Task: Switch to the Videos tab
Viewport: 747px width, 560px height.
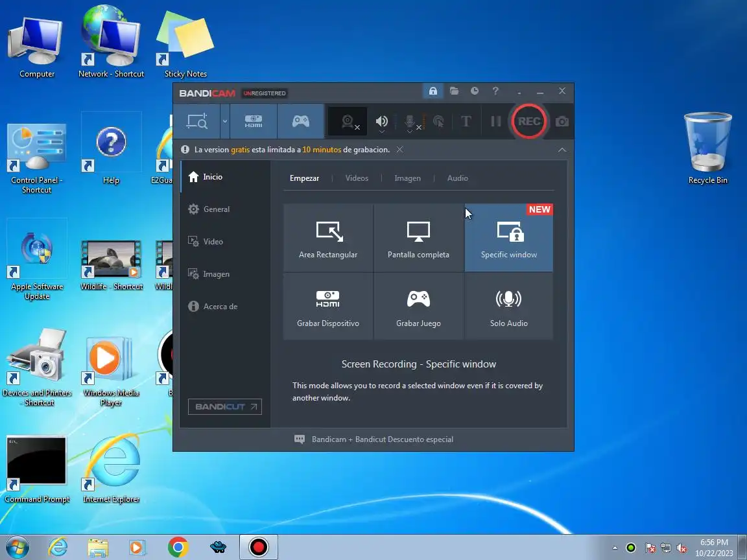Action: tap(357, 178)
